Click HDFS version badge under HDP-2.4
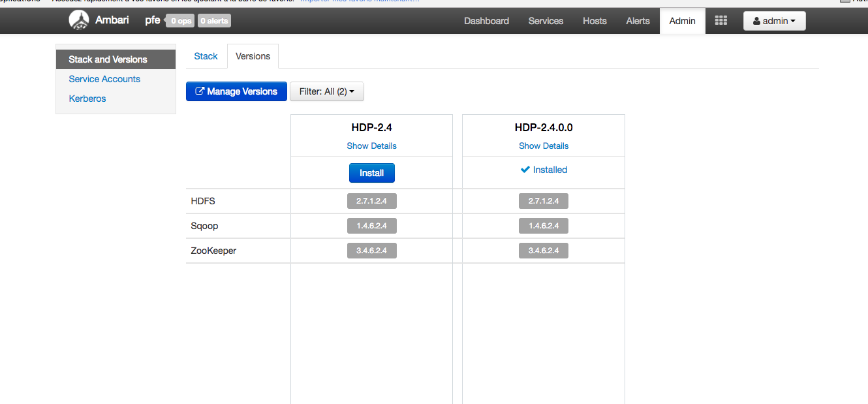The image size is (868, 404). coord(371,201)
